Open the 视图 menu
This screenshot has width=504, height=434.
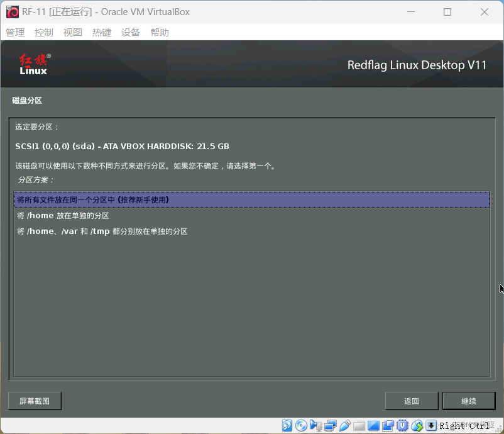point(73,32)
